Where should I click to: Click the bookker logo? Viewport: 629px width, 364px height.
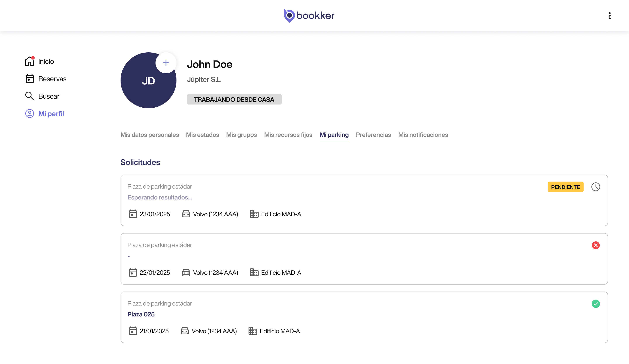(x=309, y=15)
